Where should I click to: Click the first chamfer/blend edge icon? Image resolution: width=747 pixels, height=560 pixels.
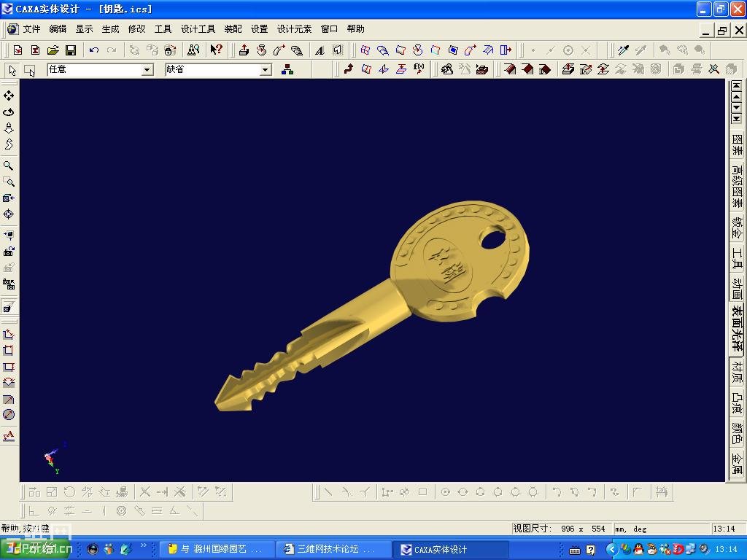pos(509,69)
